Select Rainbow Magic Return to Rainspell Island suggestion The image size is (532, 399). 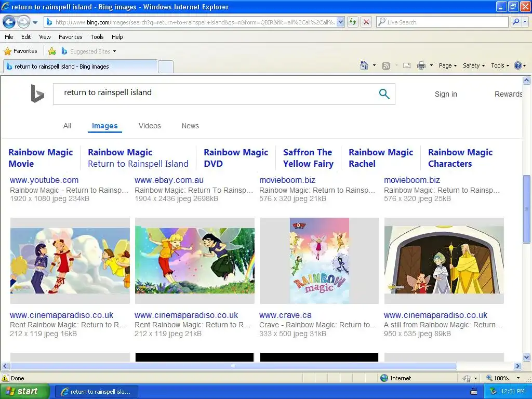coord(138,158)
